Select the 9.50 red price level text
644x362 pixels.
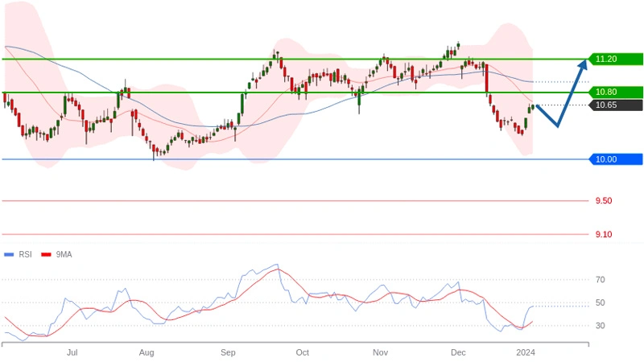click(603, 201)
